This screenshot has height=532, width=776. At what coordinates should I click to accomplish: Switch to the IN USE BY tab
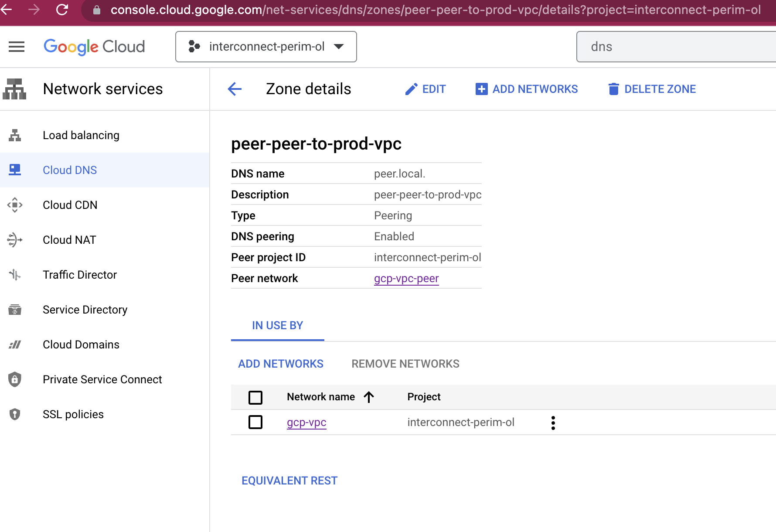point(277,325)
